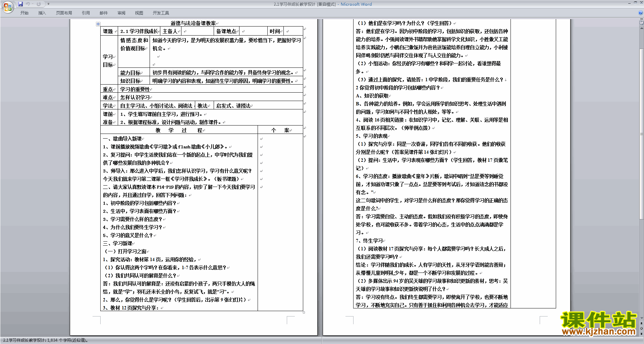
Task: Toggle the ruler display icon
Action: click(x=642, y=23)
